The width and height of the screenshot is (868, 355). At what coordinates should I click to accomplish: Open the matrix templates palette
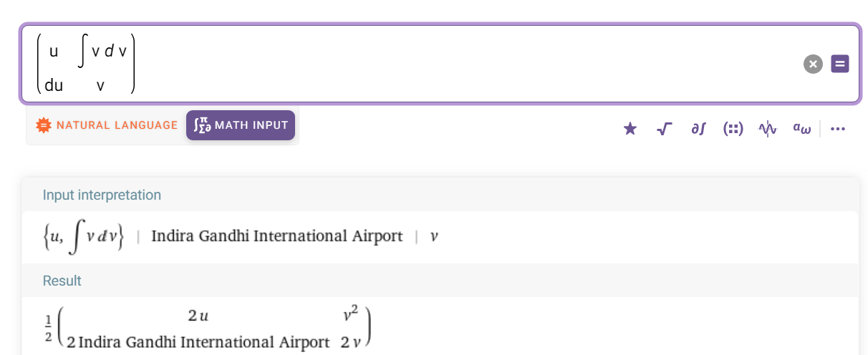(733, 129)
